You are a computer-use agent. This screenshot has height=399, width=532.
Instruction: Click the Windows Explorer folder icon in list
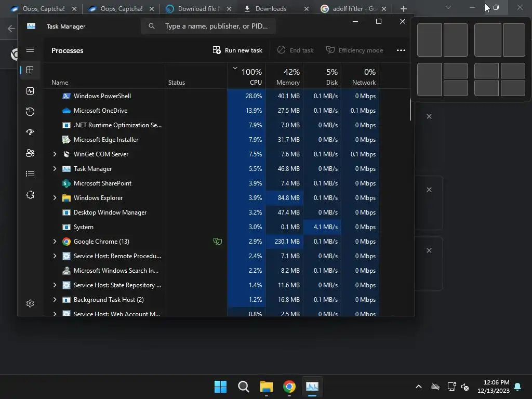[x=66, y=198]
